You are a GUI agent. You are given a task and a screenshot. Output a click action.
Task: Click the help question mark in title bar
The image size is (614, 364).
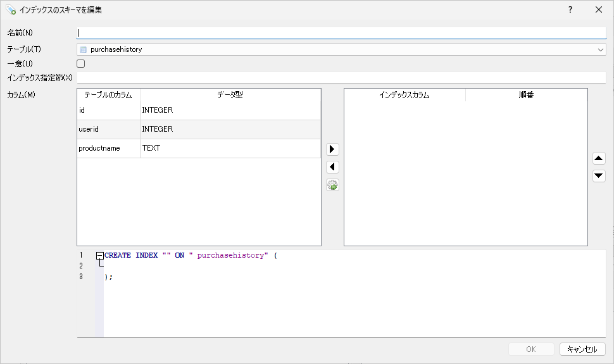point(570,9)
